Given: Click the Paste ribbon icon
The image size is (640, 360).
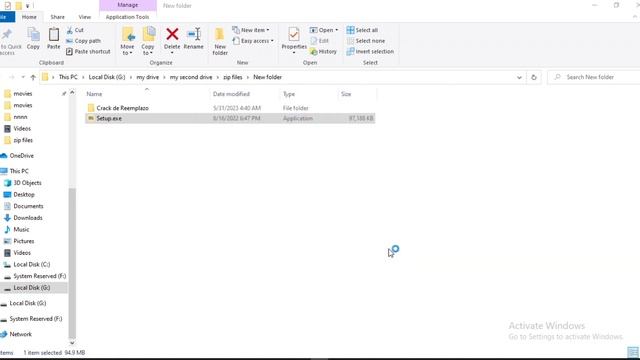Looking at the screenshot, I should point(53,39).
